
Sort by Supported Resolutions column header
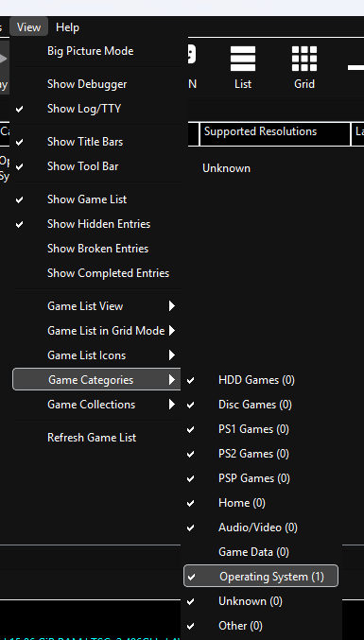275,133
